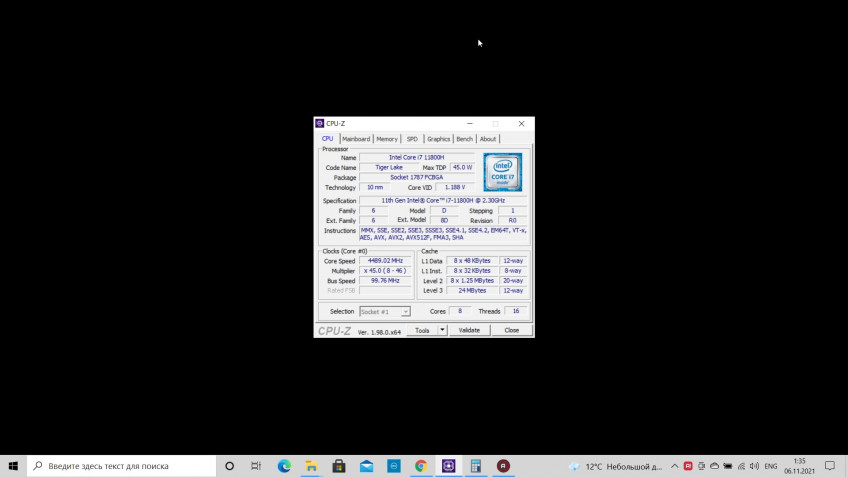Click the L1 Data value '8 x 48 KBytes'
This screenshot has width=848, height=477.
pos(472,261)
